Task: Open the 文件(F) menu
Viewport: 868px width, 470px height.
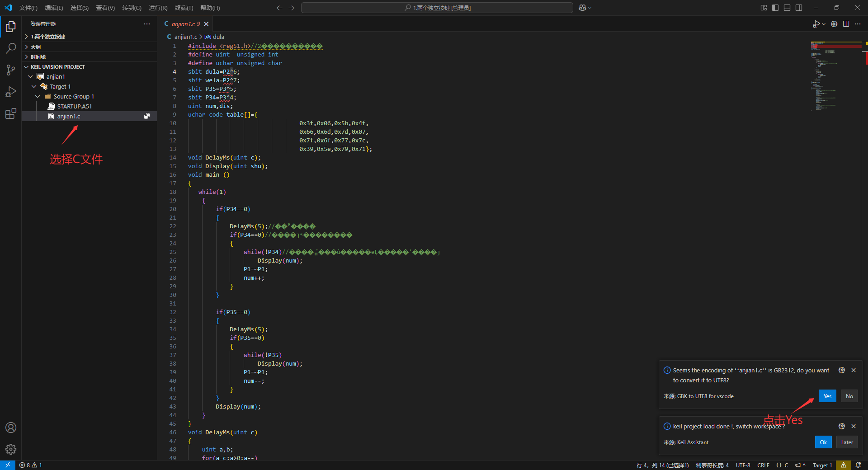Action: [x=28, y=8]
